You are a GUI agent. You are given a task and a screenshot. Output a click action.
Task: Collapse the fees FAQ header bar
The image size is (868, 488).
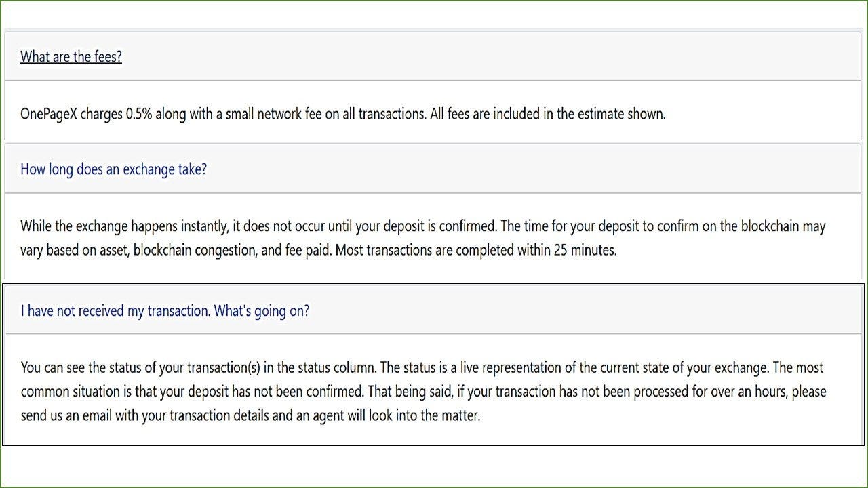click(x=433, y=56)
